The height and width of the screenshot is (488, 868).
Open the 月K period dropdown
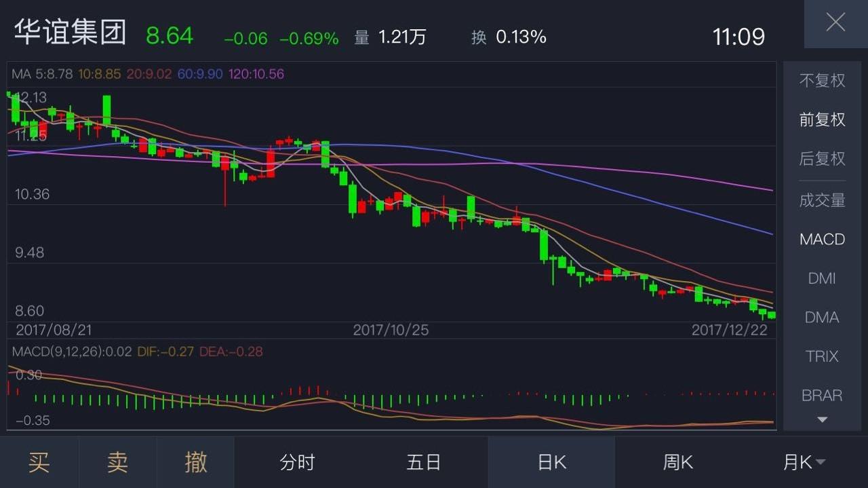pyautogui.click(x=804, y=462)
